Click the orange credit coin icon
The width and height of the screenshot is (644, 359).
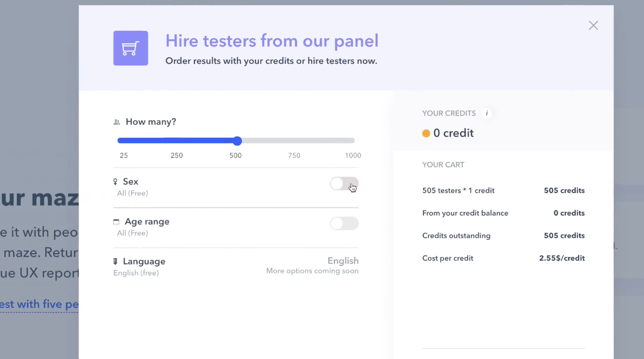tap(426, 133)
